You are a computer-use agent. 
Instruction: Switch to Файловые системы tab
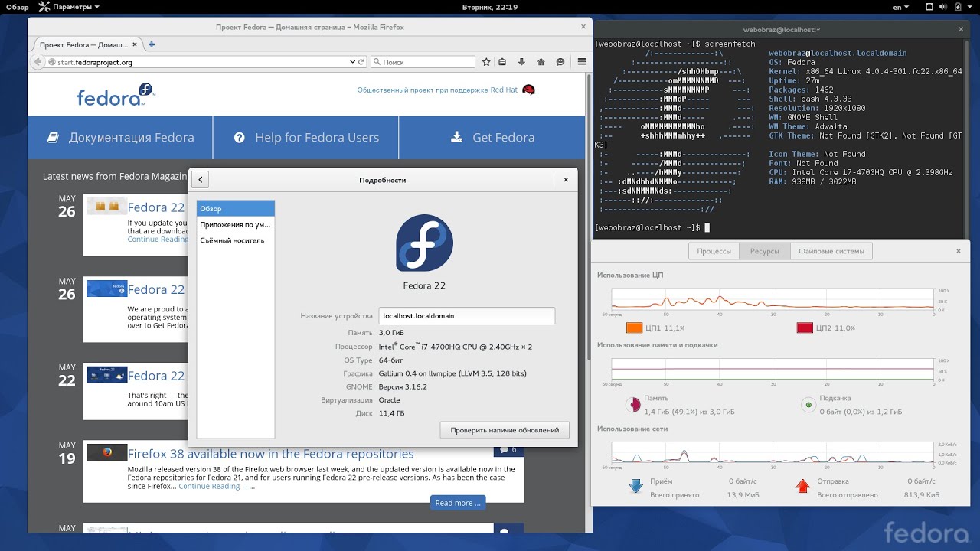pyautogui.click(x=831, y=251)
